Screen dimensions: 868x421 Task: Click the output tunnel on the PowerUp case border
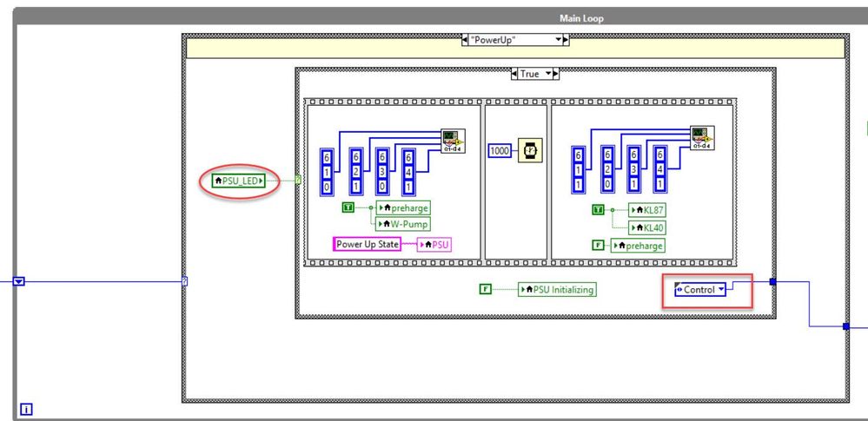tap(846, 326)
